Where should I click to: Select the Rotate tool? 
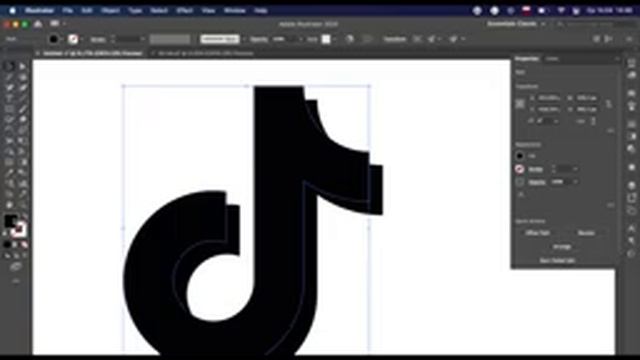[9, 130]
